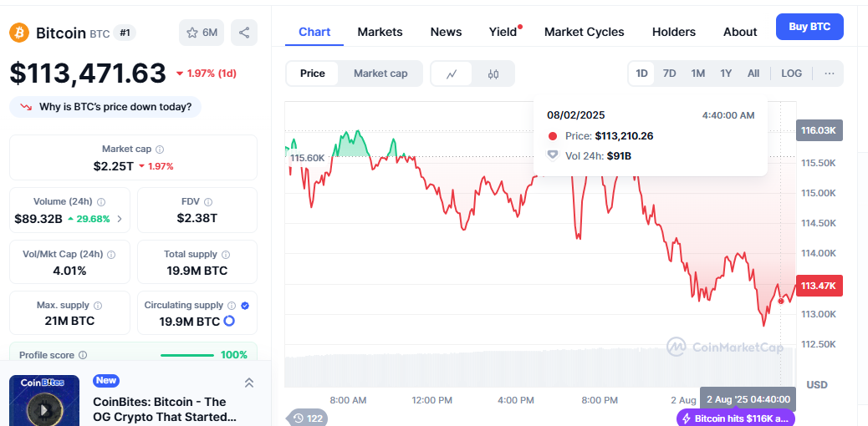Click the Profile score progress bar
The image size is (868, 426).
(x=187, y=355)
